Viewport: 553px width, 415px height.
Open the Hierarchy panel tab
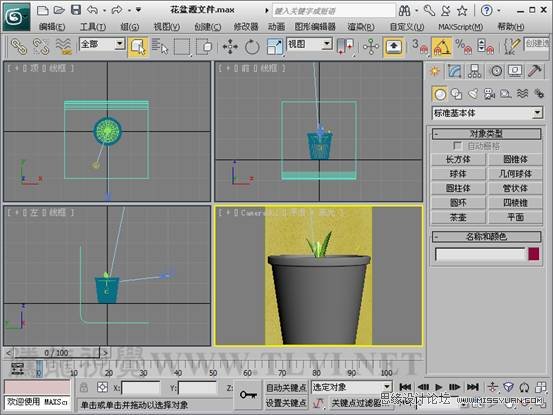click(474, 71)
